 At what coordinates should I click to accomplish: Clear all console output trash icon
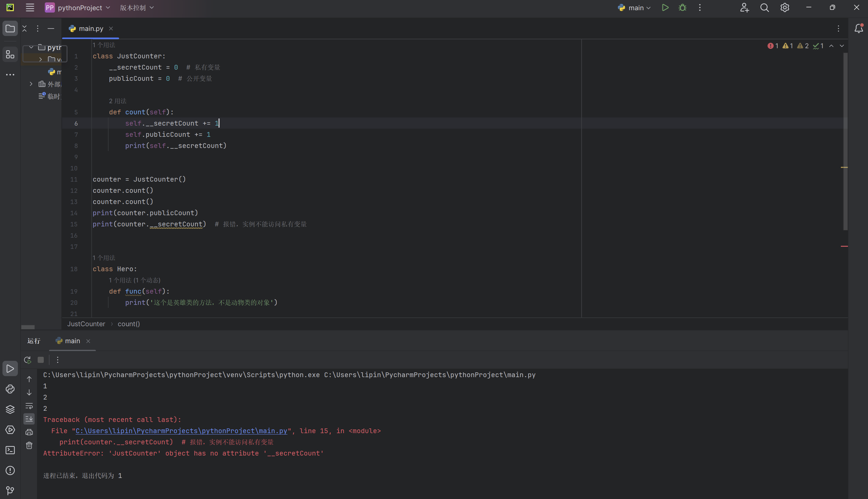coord(29,445)
